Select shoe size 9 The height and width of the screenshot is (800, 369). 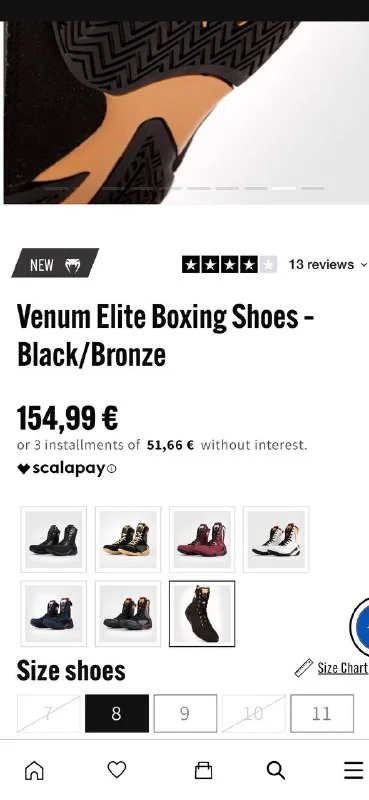(185, 713)
